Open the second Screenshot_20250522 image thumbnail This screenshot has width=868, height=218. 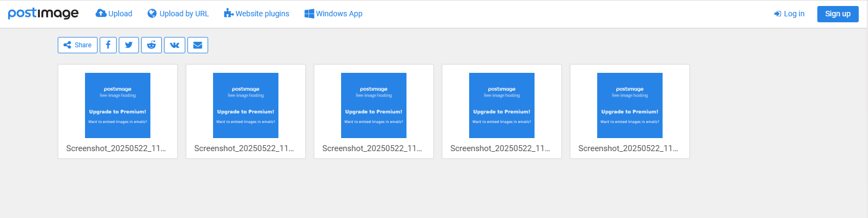pos(246,105)
